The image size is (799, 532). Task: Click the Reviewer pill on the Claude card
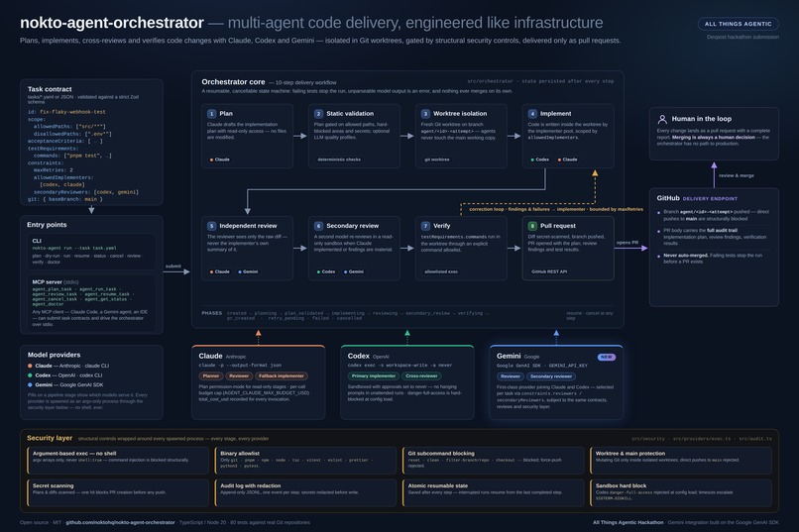coord(239,376)
